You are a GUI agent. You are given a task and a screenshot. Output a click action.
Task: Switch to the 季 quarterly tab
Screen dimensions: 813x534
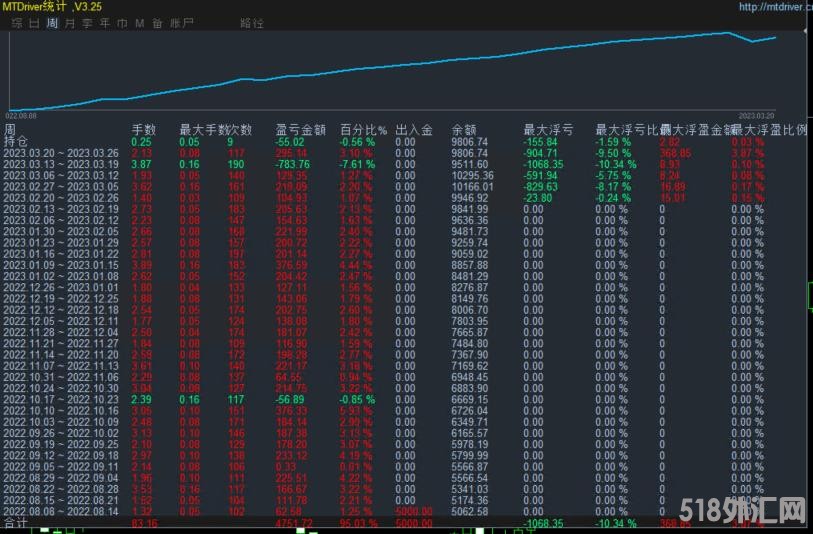click(87, 22)
